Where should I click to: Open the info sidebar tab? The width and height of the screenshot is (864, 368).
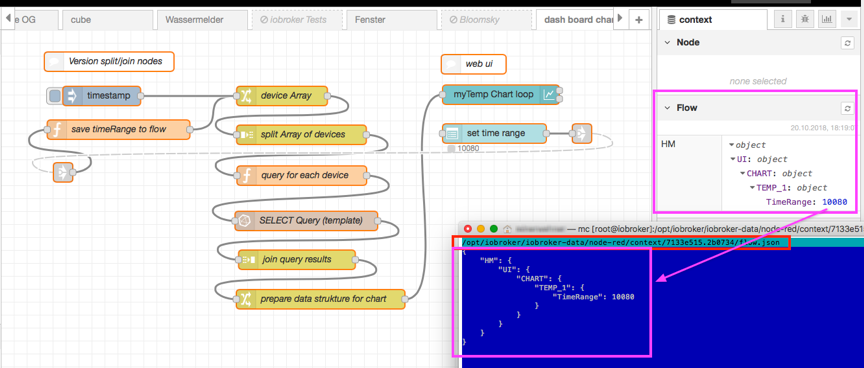(783, 19)
